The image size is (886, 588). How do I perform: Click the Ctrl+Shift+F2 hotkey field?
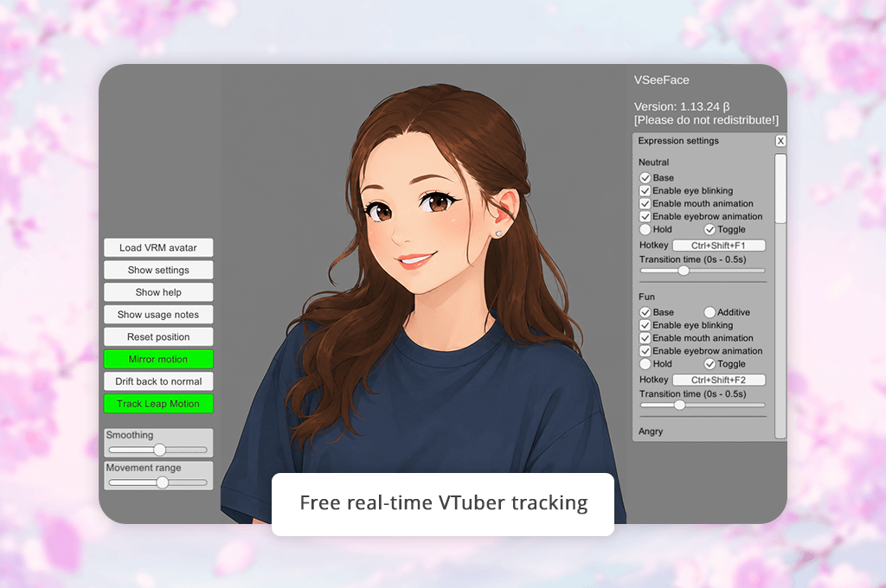tap(719, 380)
